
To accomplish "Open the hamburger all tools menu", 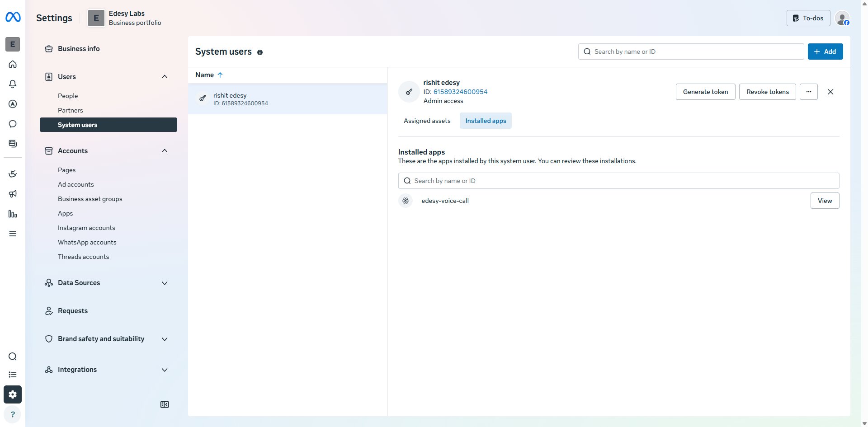I will click(x=13, y=234).
